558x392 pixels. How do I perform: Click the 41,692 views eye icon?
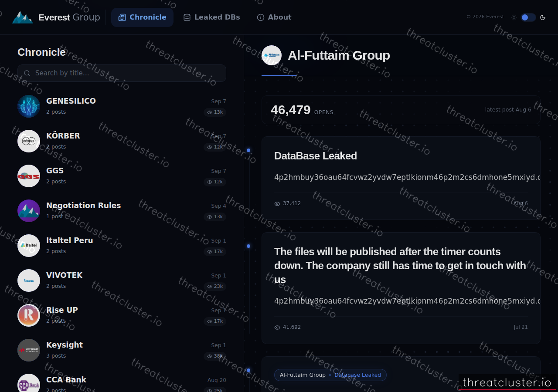pos(277,327)
